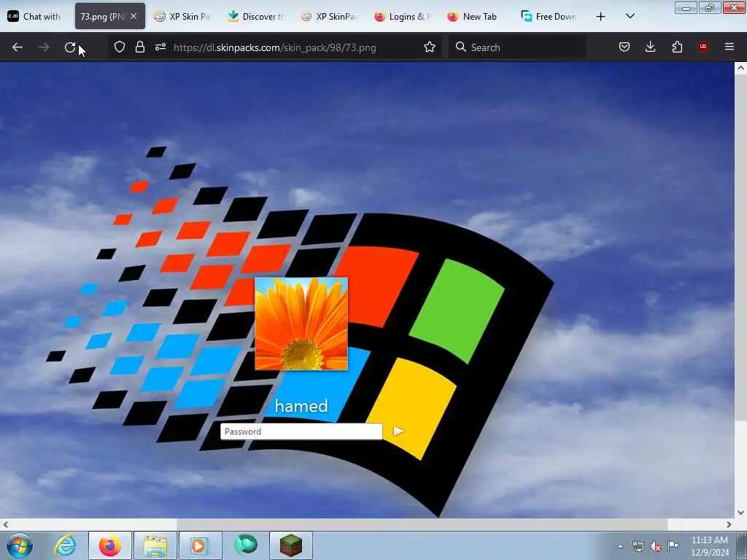The height and width of the screenshot is (560, 747).
Task: Launch Internet Explorer from taskbar
Action: tap(65, 545)
